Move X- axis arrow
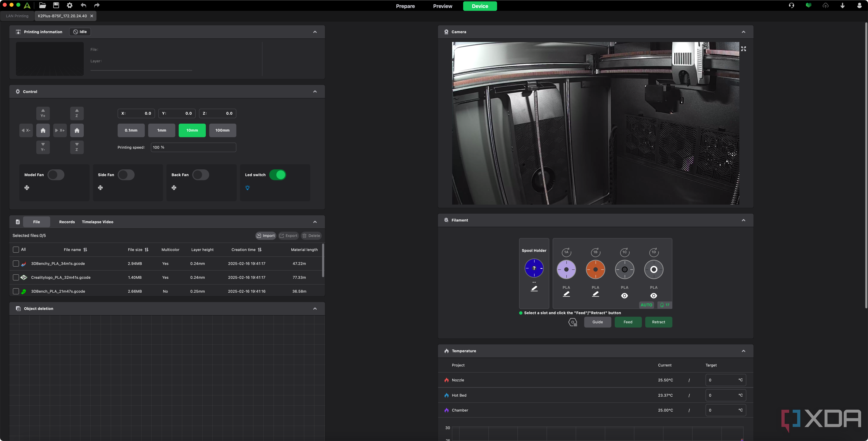The width and height of the screenshot is (868, 441). click(x=26, y=130)
